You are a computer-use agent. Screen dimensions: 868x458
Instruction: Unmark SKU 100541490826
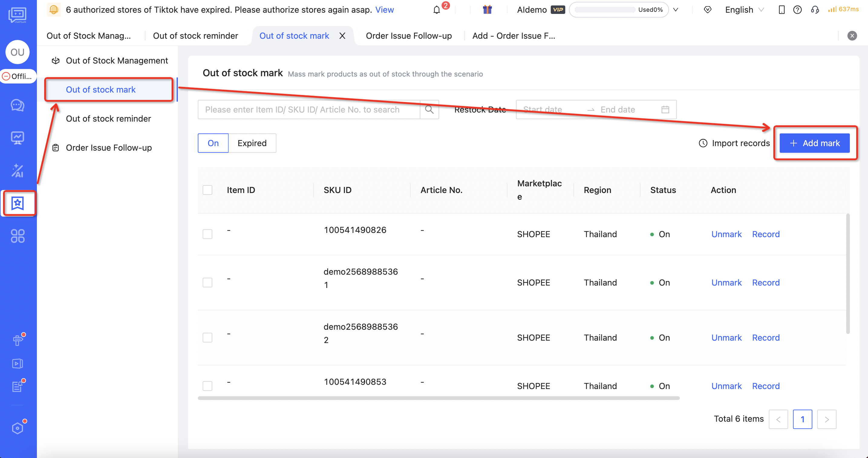[726, 234]
